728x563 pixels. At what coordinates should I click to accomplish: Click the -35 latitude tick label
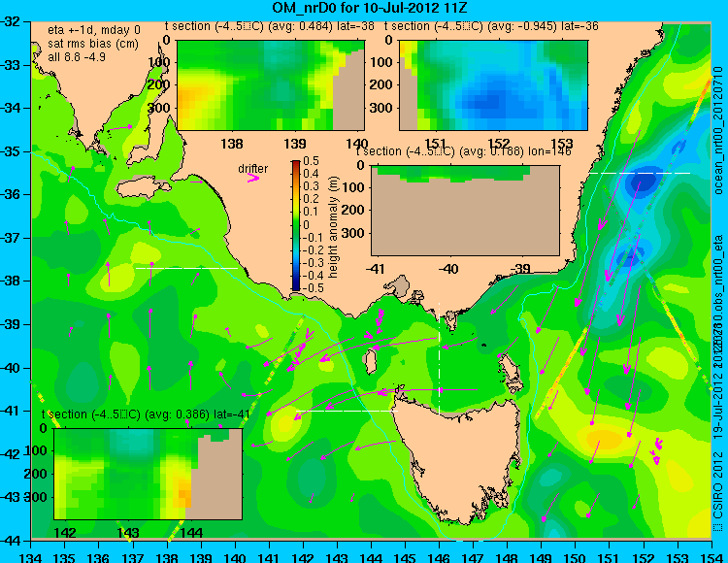[13, 151]
